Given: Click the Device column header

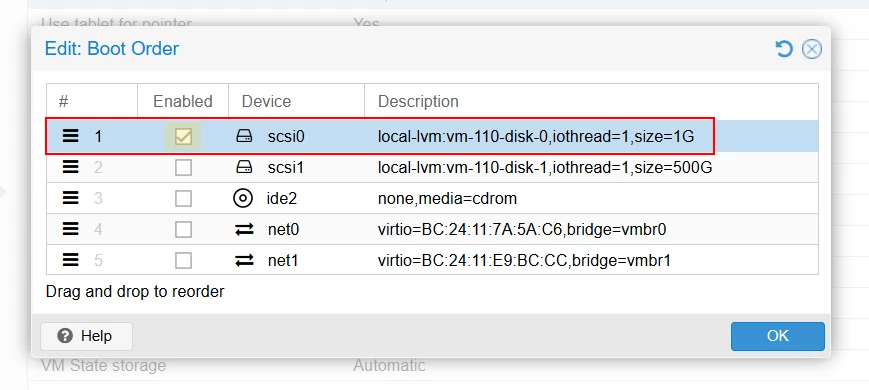Looking at the screenshot, I should [297, 101].
